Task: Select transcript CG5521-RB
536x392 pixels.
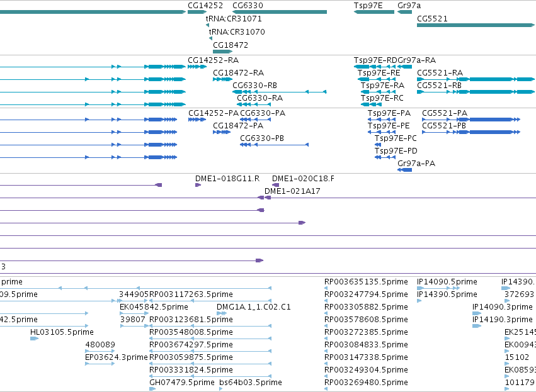Action: point(439,86)
